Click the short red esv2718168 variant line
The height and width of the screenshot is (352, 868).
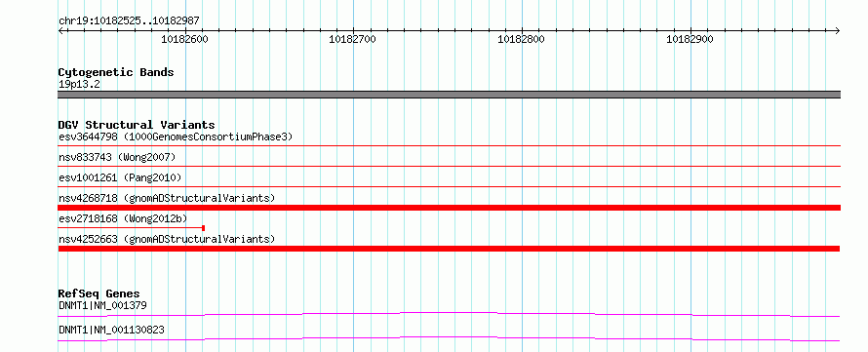coord(131,228)
